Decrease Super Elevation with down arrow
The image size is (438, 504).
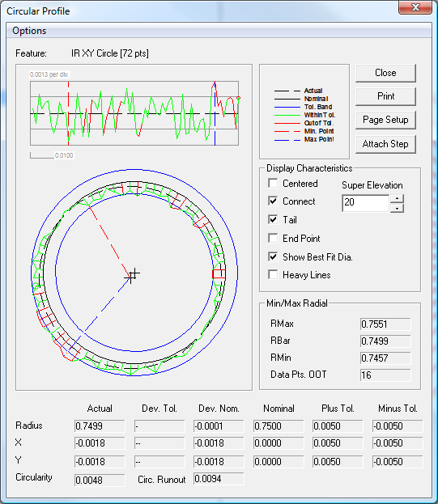tap(398, 208)
